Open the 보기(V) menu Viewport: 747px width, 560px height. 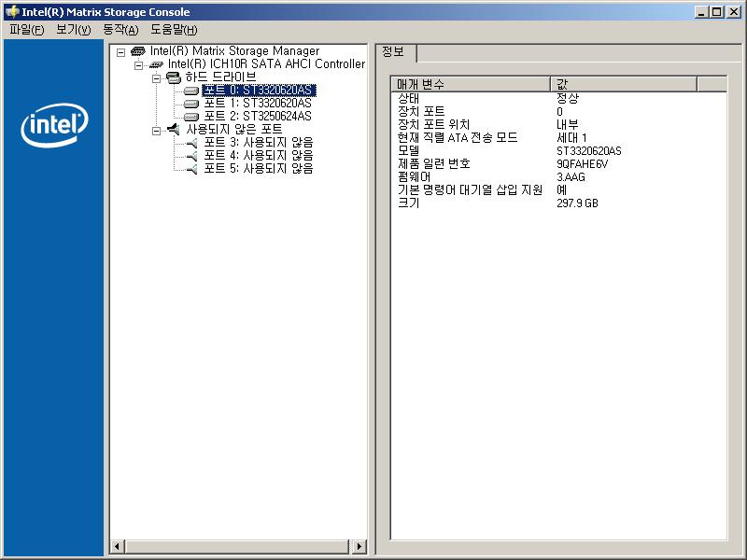[x=74, y=30]
